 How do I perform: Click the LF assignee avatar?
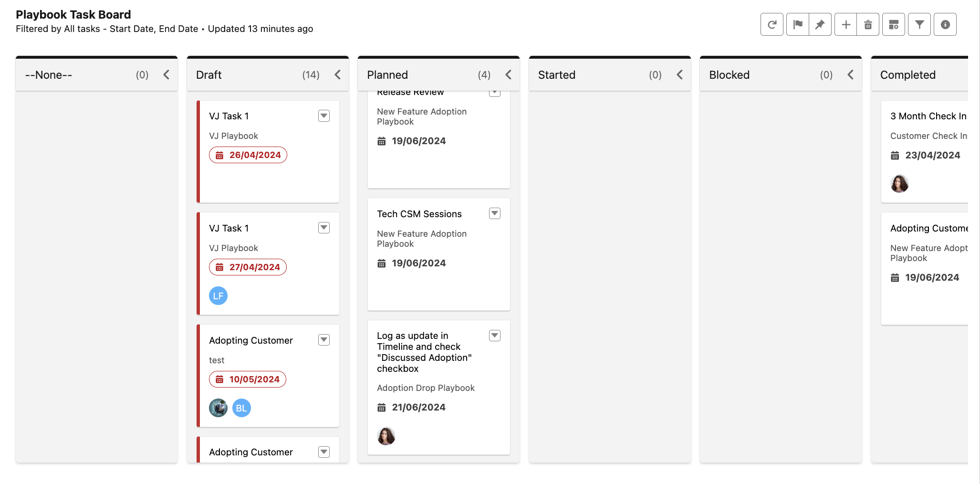(x=218, y=296)
